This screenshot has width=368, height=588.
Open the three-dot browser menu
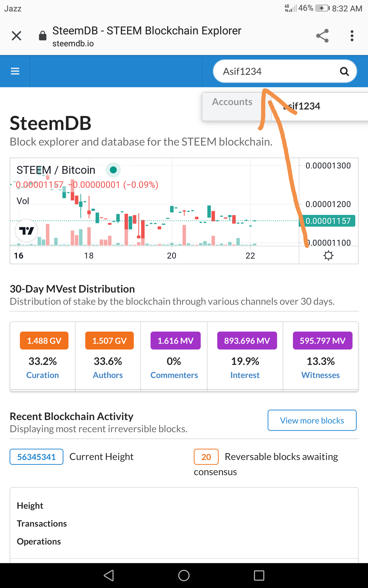[352, 36]
